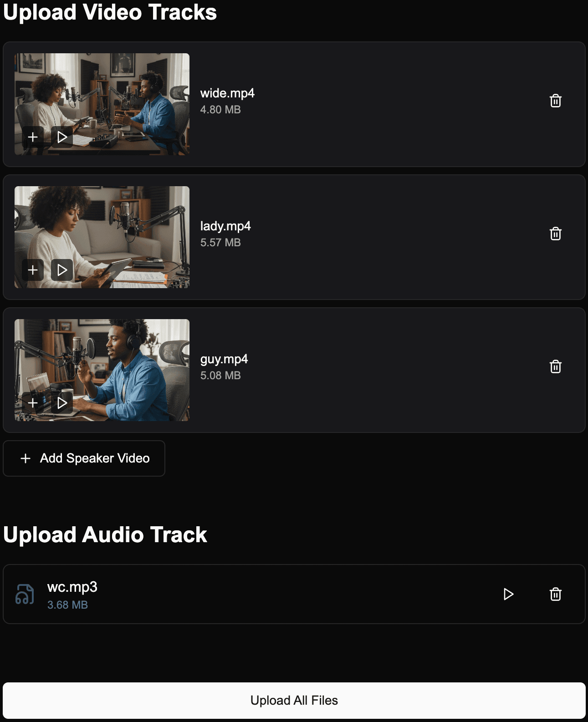This screenshot has width=588, height=722.
Task: Click the guy.mp4 file name label
Action: point(224,359)
